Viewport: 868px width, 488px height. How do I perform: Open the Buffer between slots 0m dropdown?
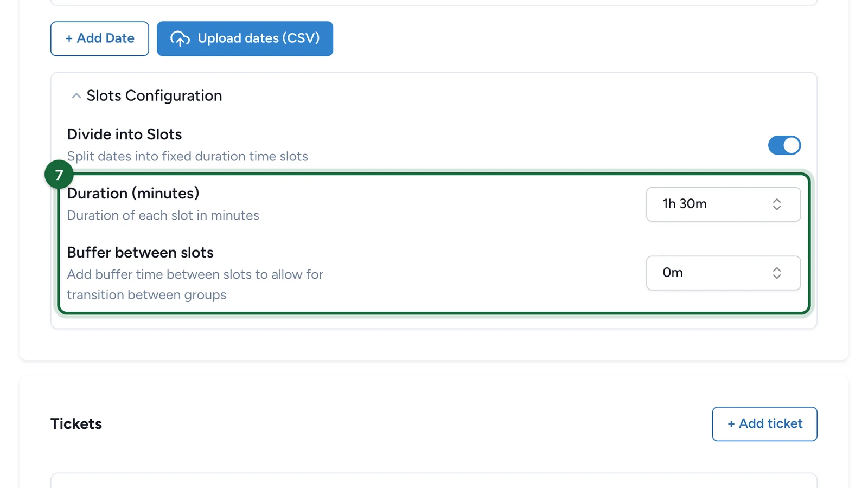coord(723,273)
